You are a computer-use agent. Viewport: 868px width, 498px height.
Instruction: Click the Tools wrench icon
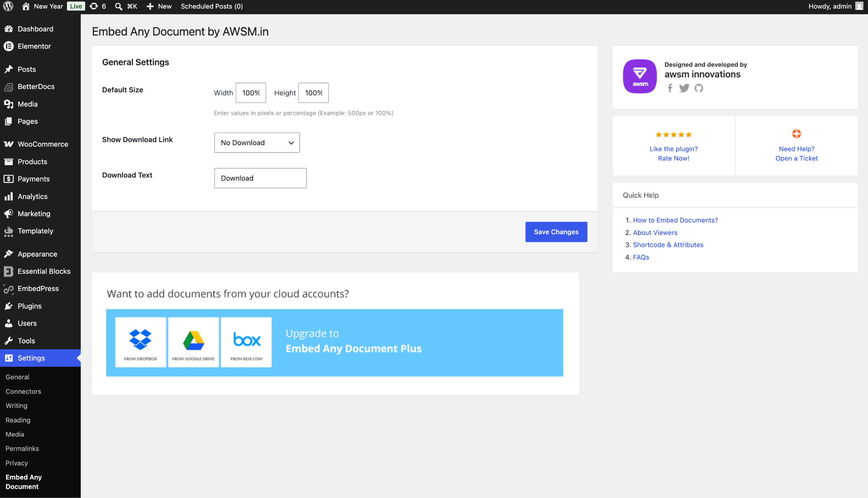pyautogui.click(x=8, y=340)
